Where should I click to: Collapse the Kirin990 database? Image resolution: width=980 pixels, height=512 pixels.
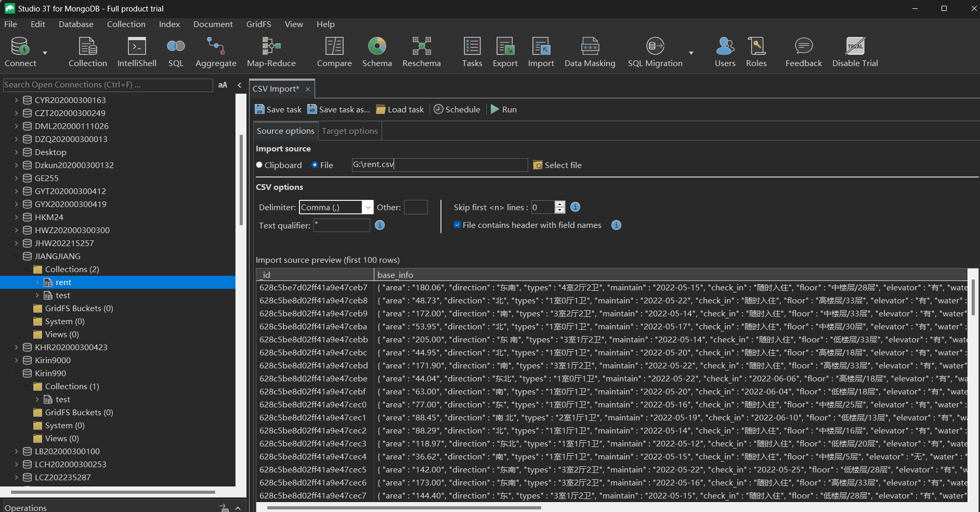pos(16,373)
